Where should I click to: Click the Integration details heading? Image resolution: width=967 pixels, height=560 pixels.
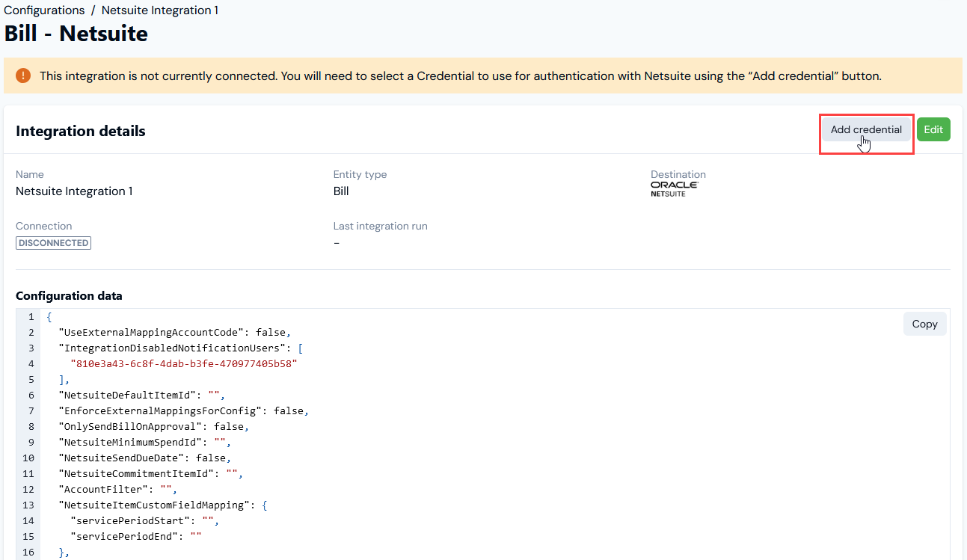(x=81, y=131)
